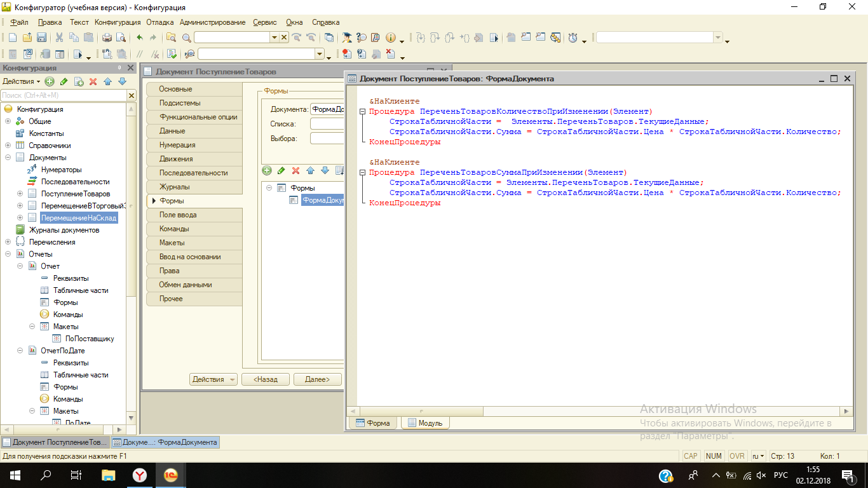Click the Списка form input field
The height and width of the screenshot is (488, 868).
coord(327,123)
